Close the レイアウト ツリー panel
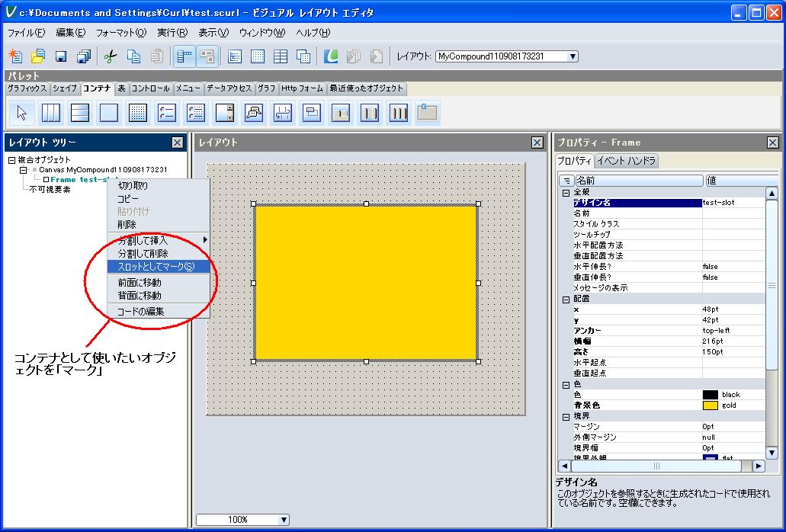The height and width of the screenshot is (532, 786). click(x=177, y=143)
